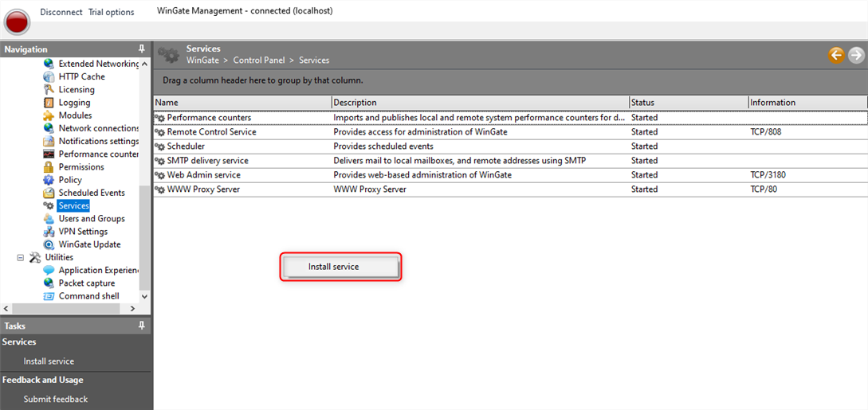Go back with the orange arrow
The height and width of the screenshot is (410, 868).
836,55
